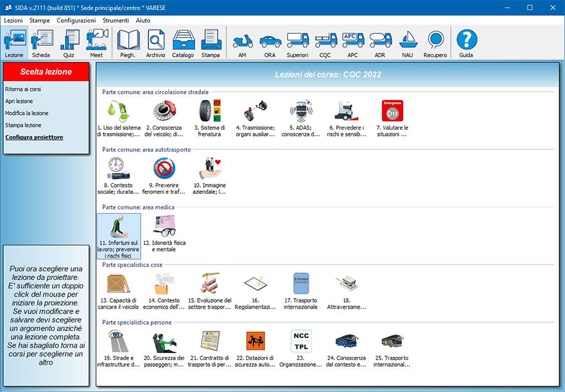
Task: Open the Configurazioni menu
Action: click(x=76, y=20)
